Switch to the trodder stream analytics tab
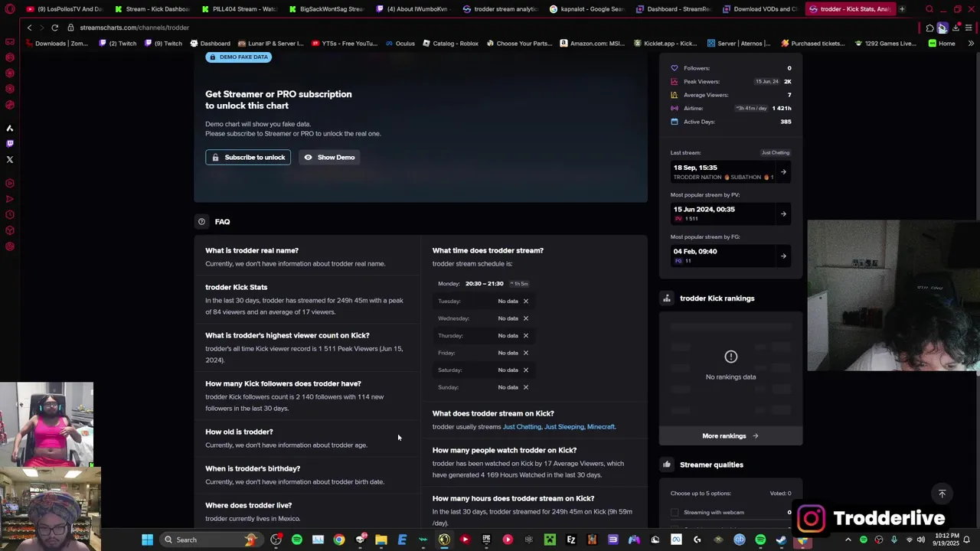The image size is (980, 551). click(501, 9)
